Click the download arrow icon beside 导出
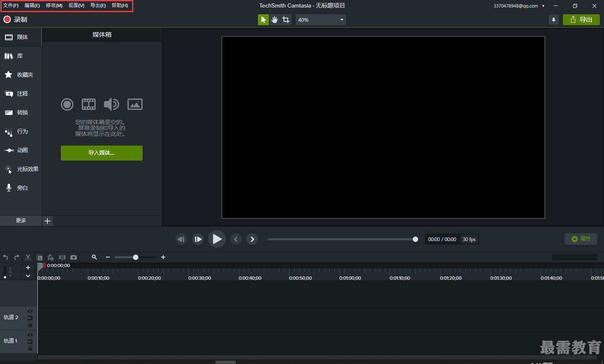The width and height of the screenshot is (604, 364). [554, 20]
